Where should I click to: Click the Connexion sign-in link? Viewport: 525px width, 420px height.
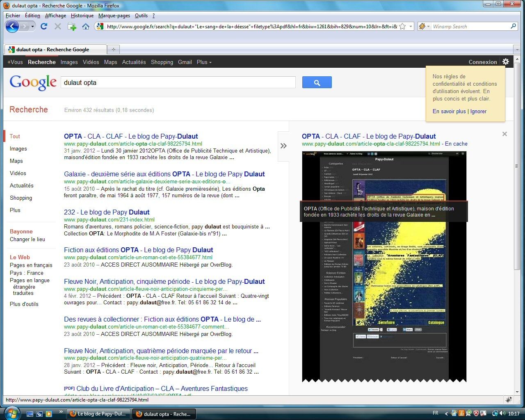coord(483,62)
